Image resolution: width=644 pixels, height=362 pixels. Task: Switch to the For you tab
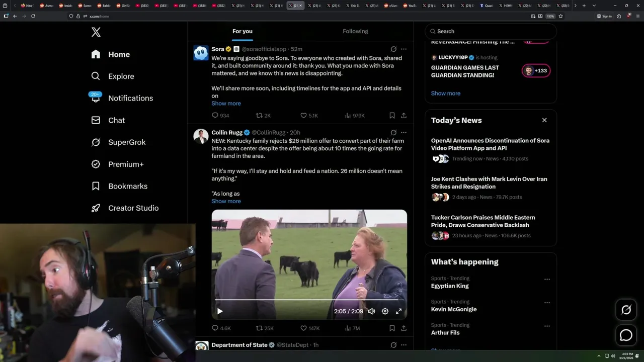(243, 31)
